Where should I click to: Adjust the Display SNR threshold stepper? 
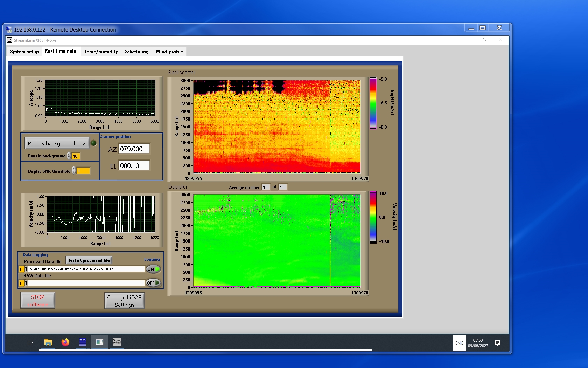click(74, 171)
